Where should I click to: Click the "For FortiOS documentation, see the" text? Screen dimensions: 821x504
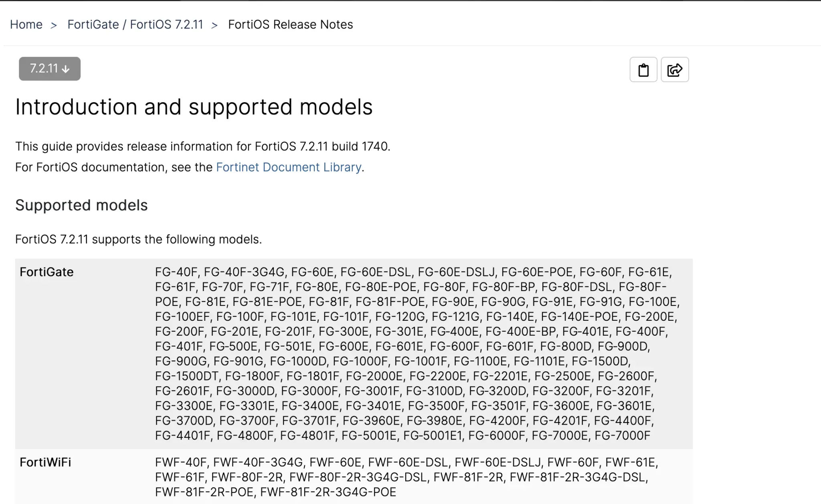114,167
